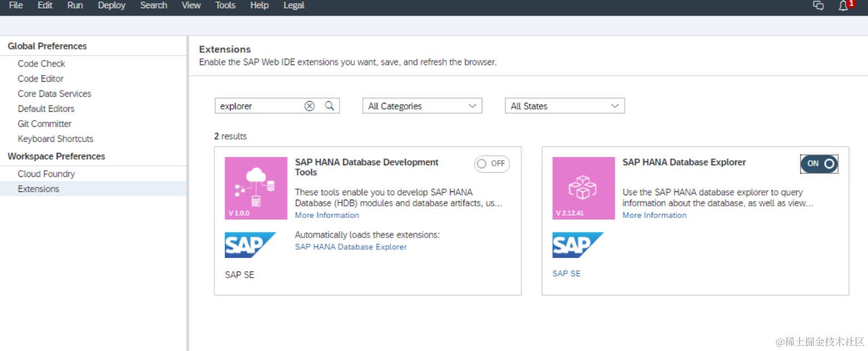Open the All States dropdown
Screen dimensions: 868x351
[565, 106]
